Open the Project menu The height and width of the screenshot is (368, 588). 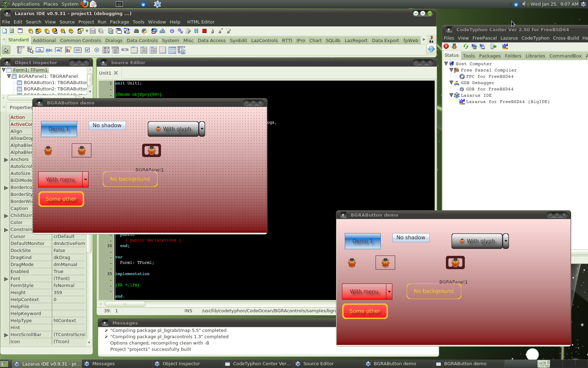click(x=86, y=22)
